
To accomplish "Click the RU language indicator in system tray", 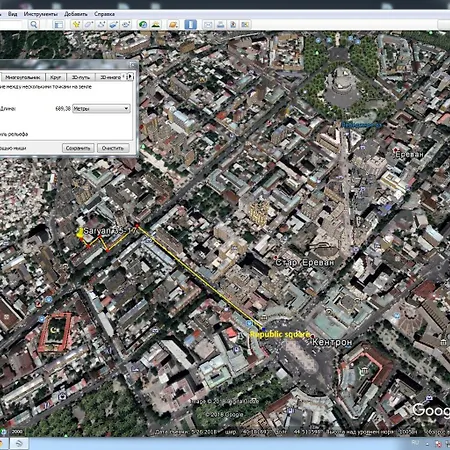I will (415, 443).
